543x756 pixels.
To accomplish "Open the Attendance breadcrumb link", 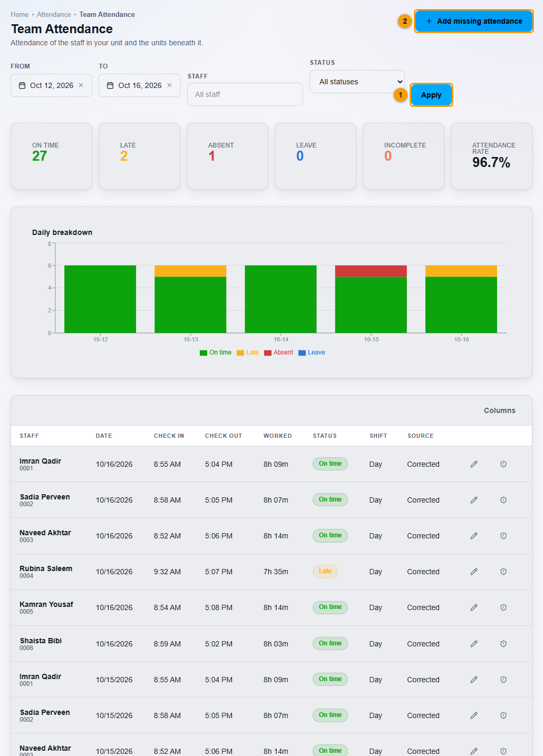I will [54, 15].
